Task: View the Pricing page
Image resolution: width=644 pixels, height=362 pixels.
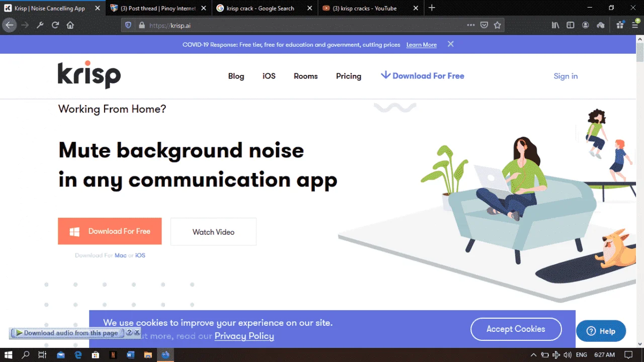Action: click(x=349, y=76)
